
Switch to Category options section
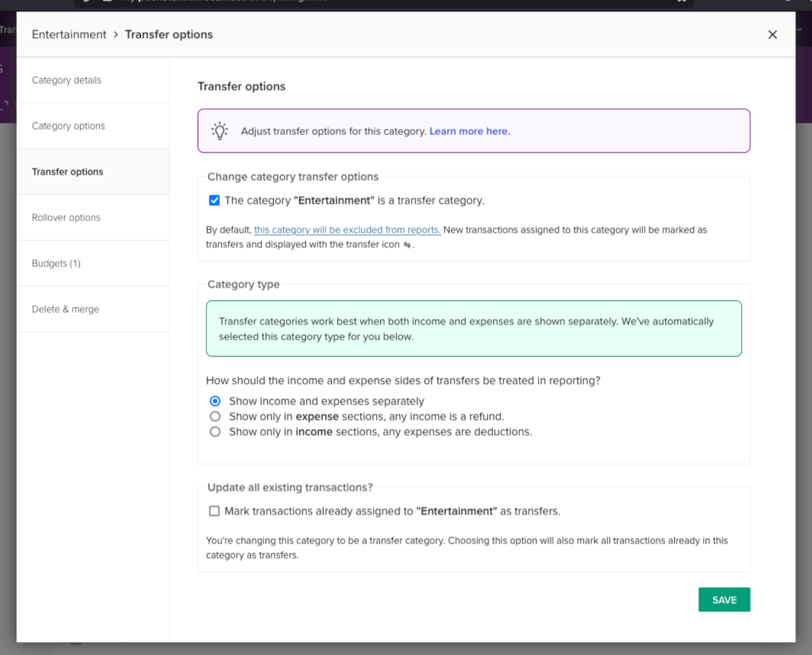coord(68,126)
